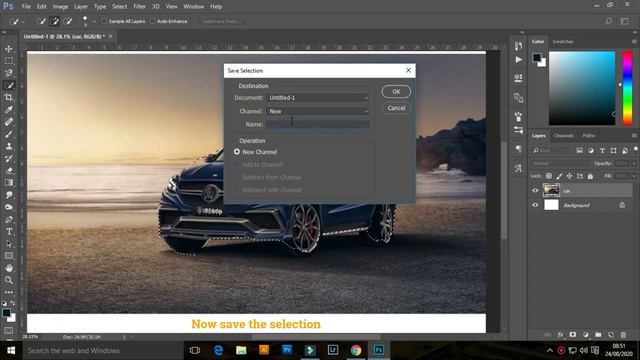The height and width of the screenshot is (360, 640).
Task: Select the Lasso tool
Action: click(9, 73)
